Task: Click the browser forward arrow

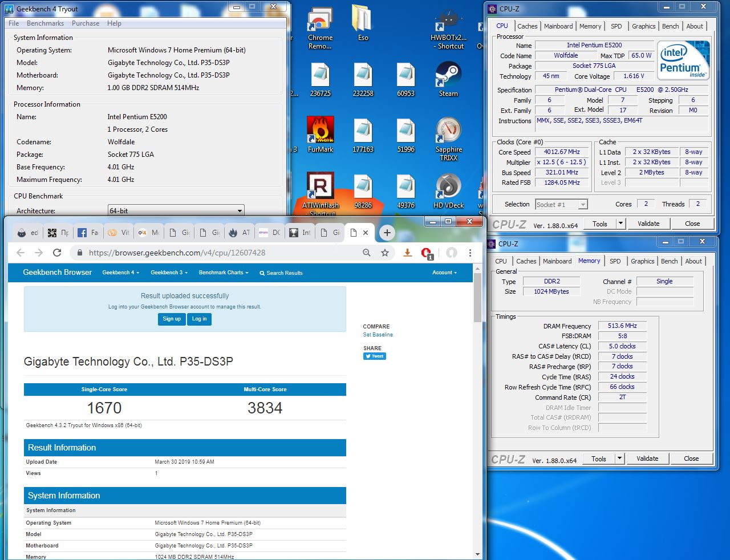Action: coord(39,253)
